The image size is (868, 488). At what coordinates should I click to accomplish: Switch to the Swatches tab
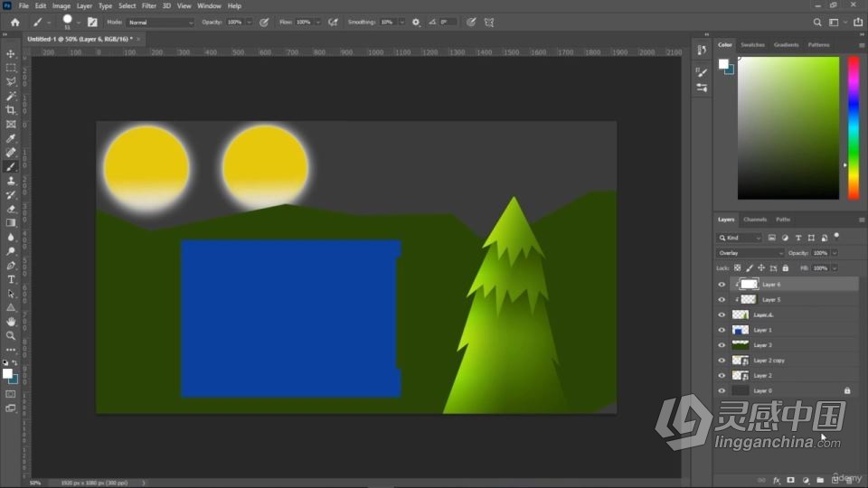tap(752, 45)
